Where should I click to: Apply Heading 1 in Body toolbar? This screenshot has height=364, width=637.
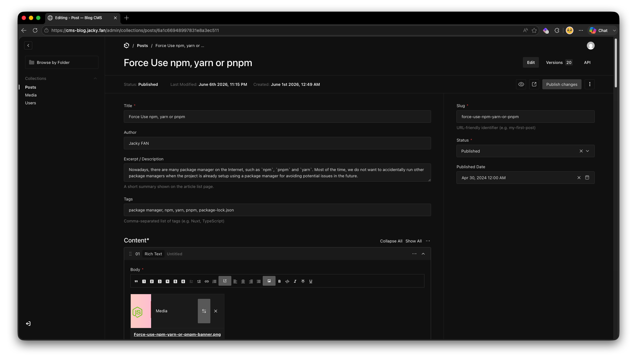[x=144, y=281]
